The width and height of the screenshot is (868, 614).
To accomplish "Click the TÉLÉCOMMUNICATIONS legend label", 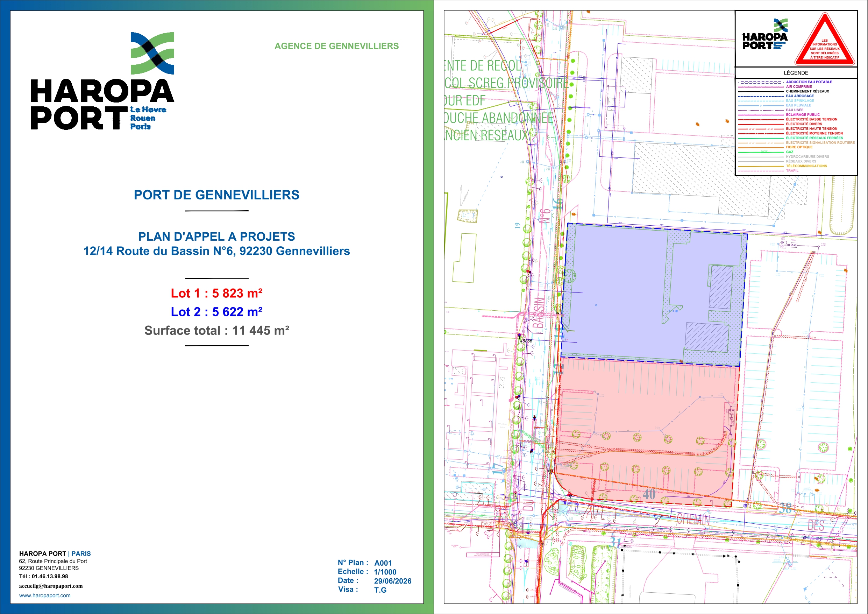I will click(806, 166).
